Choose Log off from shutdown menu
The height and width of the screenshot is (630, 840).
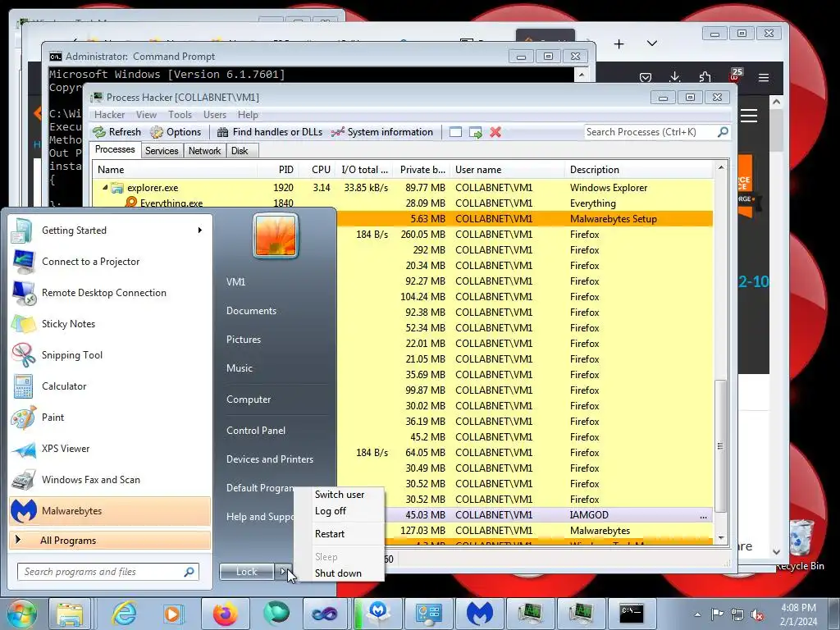pos(331,511)
